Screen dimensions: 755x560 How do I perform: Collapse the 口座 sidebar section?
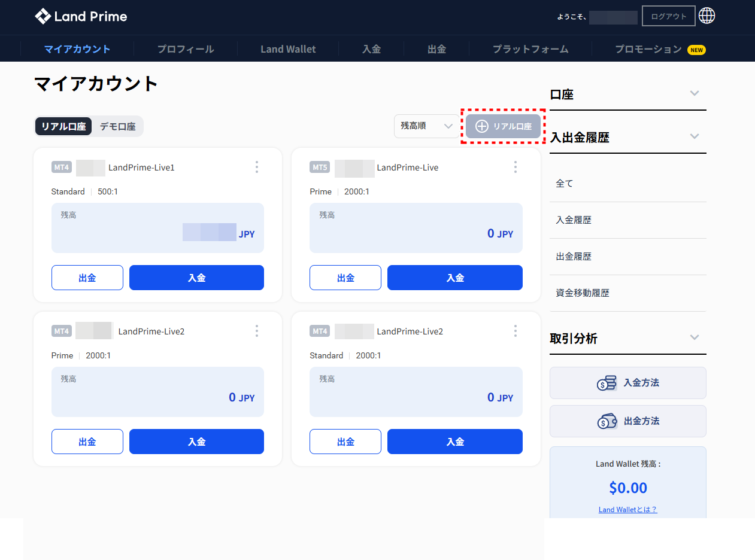tap(695, 93)
